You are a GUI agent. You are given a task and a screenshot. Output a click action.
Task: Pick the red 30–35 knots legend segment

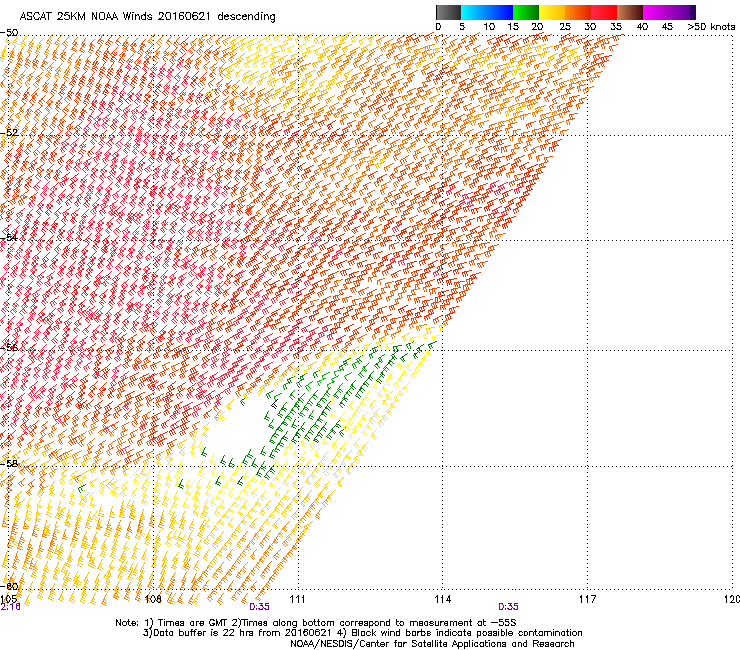(x=604, y=12)
